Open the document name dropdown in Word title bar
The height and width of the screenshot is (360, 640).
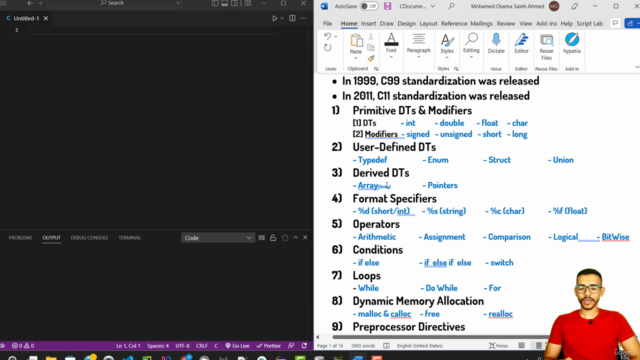point(433,6)
